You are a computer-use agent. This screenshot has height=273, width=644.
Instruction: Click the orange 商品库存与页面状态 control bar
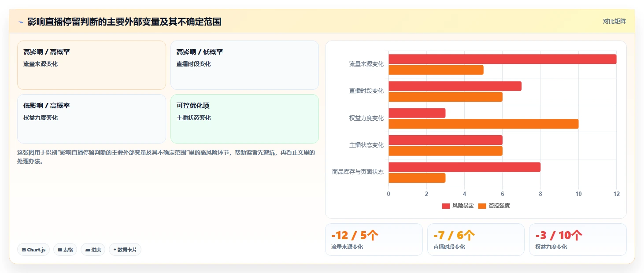417,178
